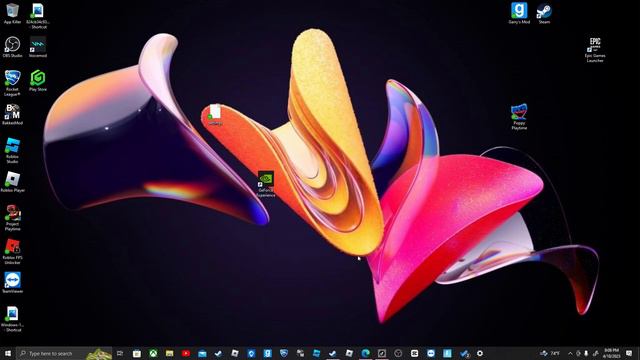Launch the Garry's Mod desktop icon
The height and width of the screenshot is (360, 640).
(519, 13)
